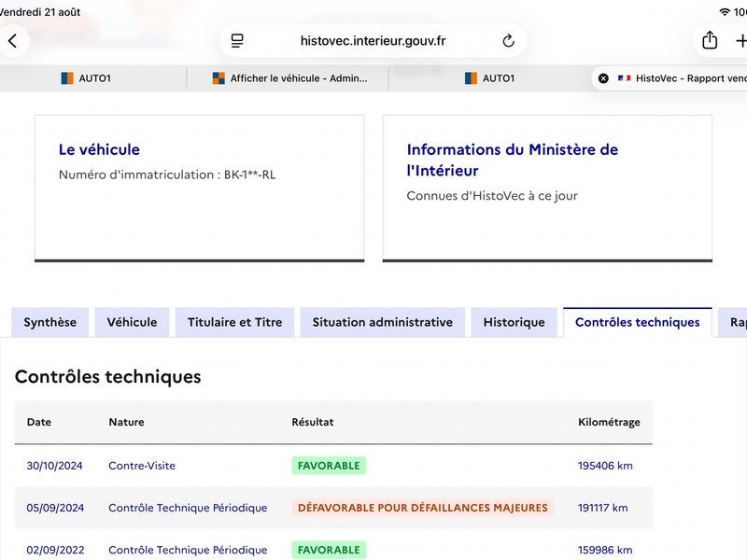The width and height of the screenshot is (747, 560).
Task: Open the Synthèse tab
Action: tap(50, 322)
